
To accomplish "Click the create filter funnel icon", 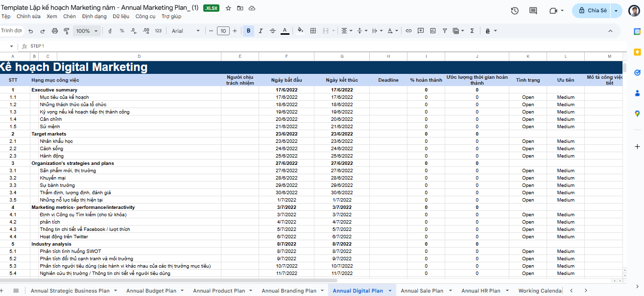I will coord(445,31).
